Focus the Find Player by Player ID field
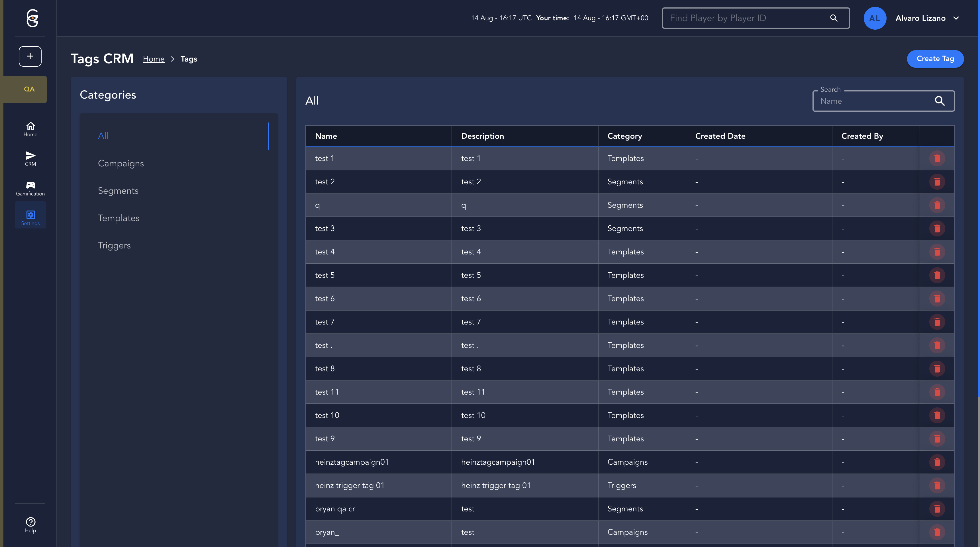 tap(746, 18)
